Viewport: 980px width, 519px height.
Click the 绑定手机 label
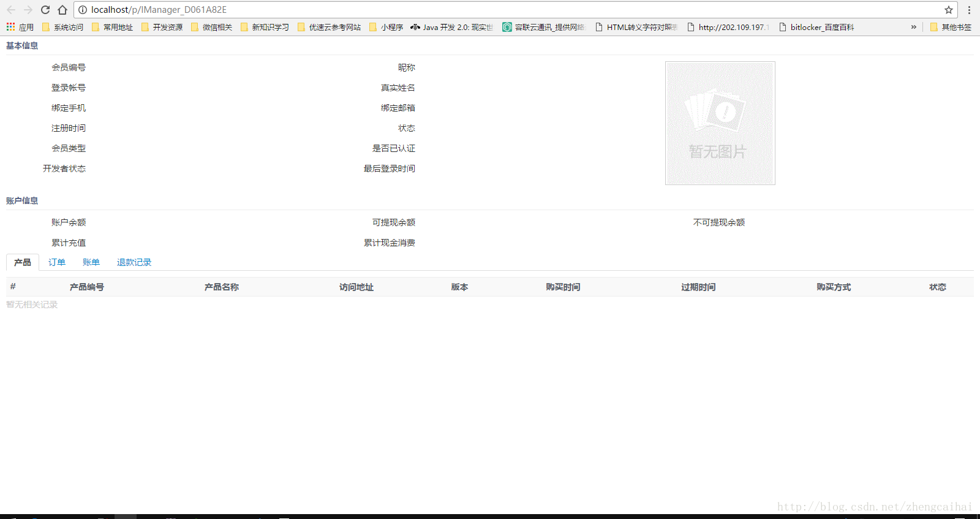[69, 108]
